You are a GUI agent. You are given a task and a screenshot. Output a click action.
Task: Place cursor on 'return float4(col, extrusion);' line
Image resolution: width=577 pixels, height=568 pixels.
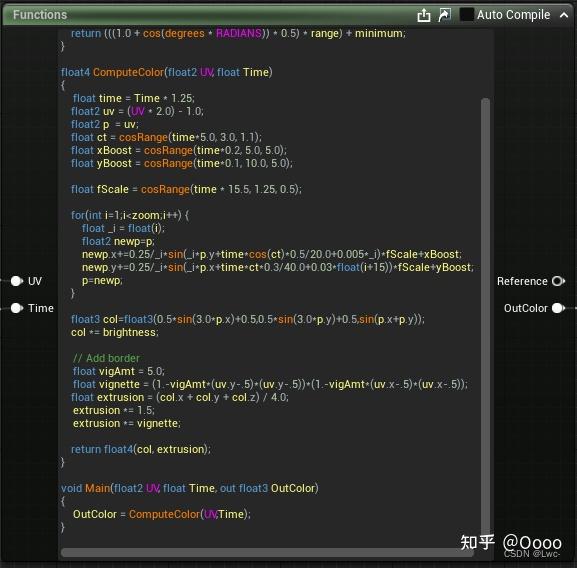(141, 449)
